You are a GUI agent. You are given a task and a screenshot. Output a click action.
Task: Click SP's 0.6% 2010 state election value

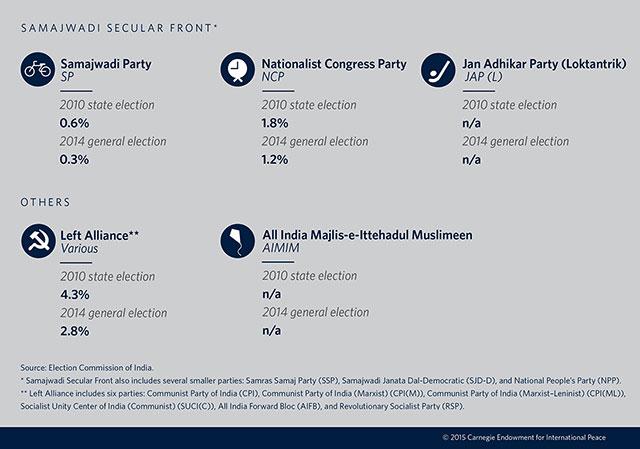click(74, 123)
